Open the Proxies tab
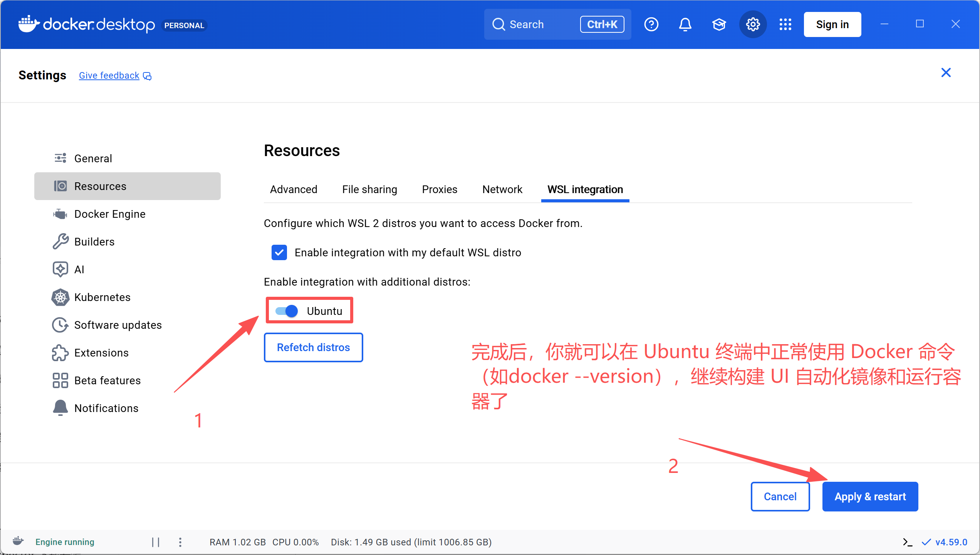This screenshot has width=980, height=555. [440, 189]
